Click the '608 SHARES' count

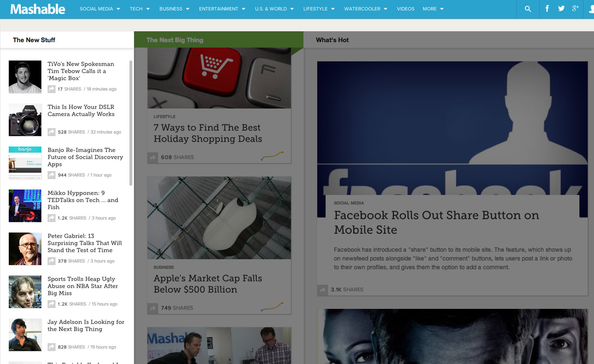point(177,157)
